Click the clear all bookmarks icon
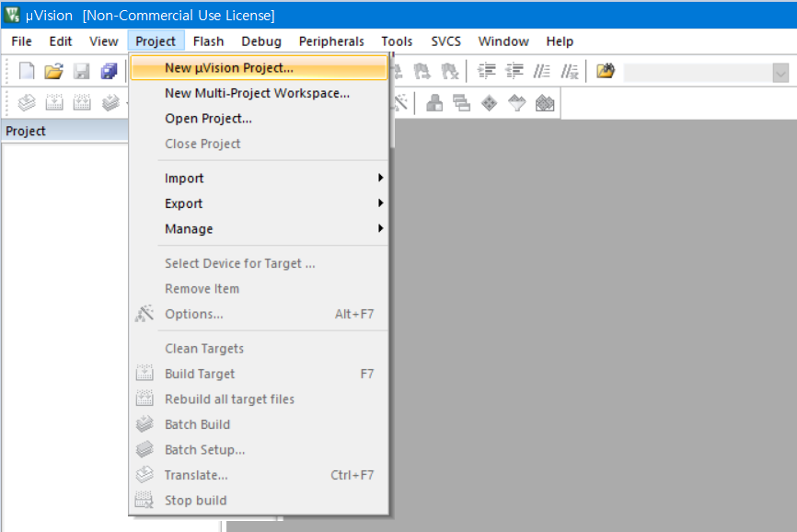Screen dimensions: 797x532 click(x=450, y=71)
